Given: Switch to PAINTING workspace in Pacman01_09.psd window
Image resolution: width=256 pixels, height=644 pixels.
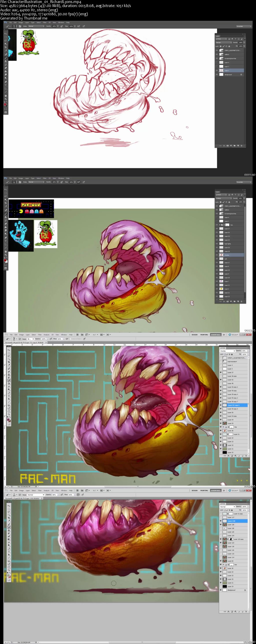Looking at the screenshot, I should click(x=204, y=335).
